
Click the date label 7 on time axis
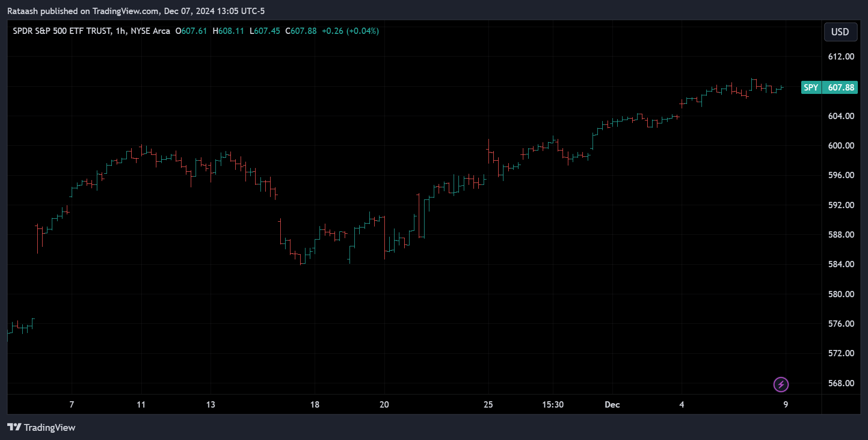[x=72, y=405]
